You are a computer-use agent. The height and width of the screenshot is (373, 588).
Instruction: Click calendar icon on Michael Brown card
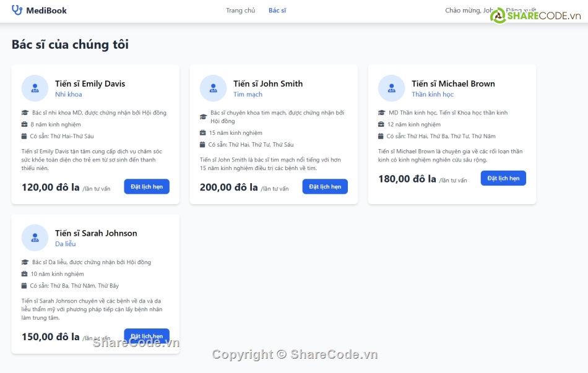coord(381,136)
